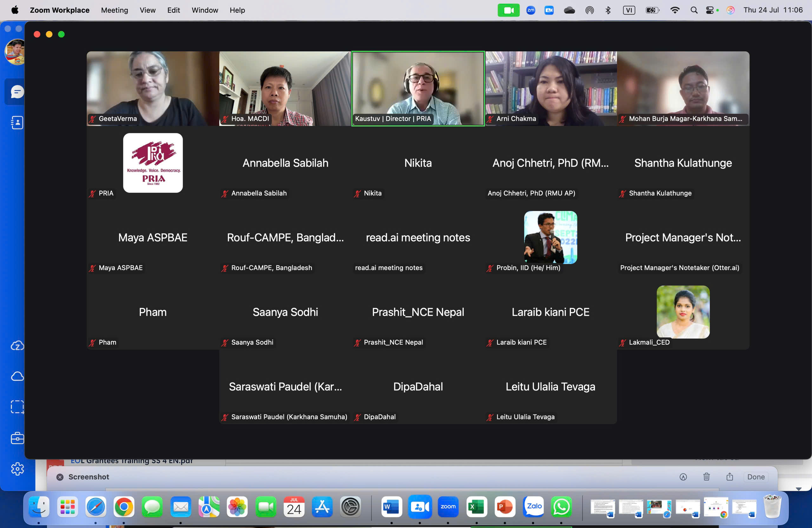
Task: Open the Contacts sidebar icon
Action: pyautogui.click(x=17, y=122)
